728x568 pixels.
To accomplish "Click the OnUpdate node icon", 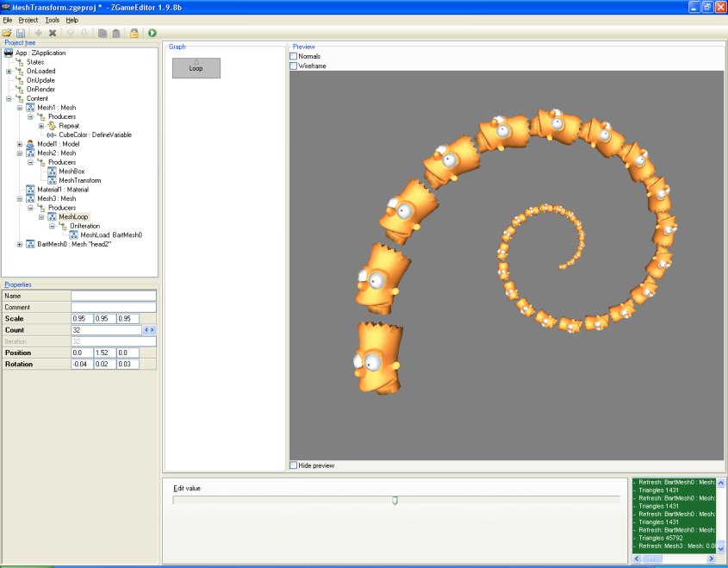I will tap(20, 80).
